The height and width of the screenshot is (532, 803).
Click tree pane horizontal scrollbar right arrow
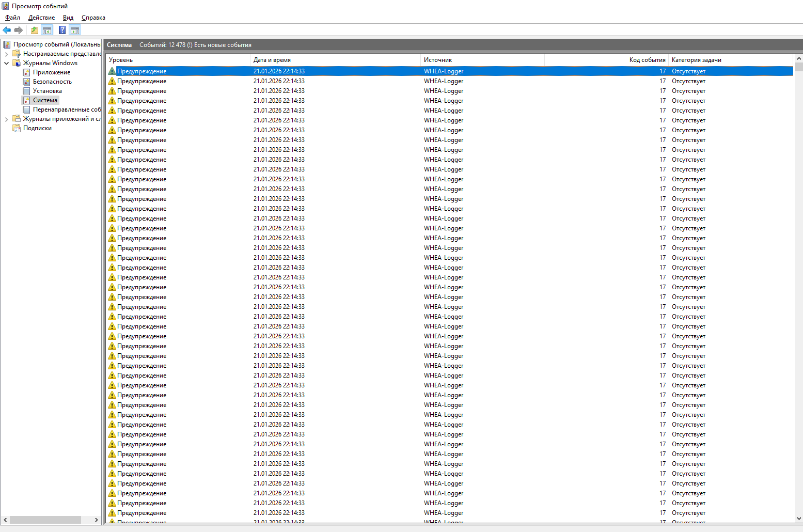point(96,520)
